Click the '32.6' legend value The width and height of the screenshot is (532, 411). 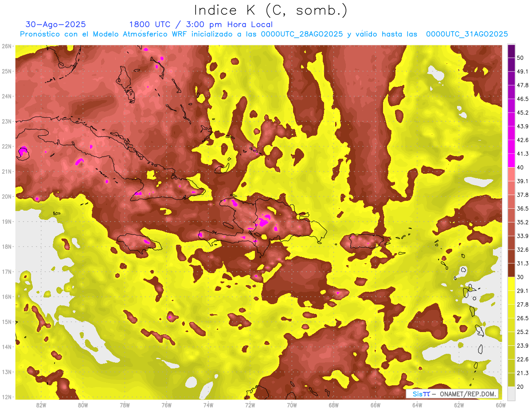523,250
